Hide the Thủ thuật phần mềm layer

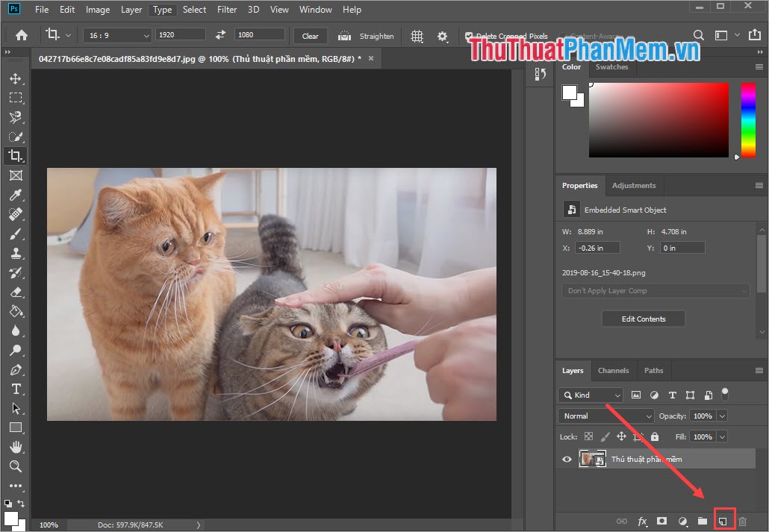[567, 459]
